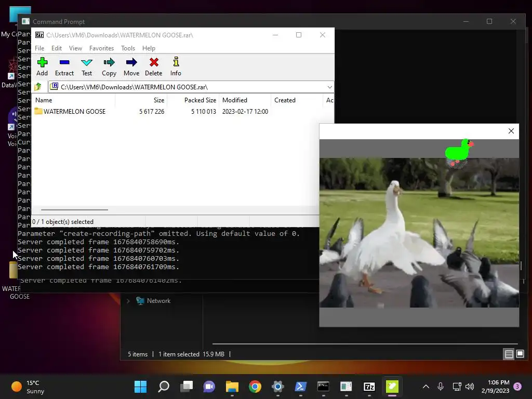
Task: Click modified date 2023-02-17 12:00
Action: (245, 112)
